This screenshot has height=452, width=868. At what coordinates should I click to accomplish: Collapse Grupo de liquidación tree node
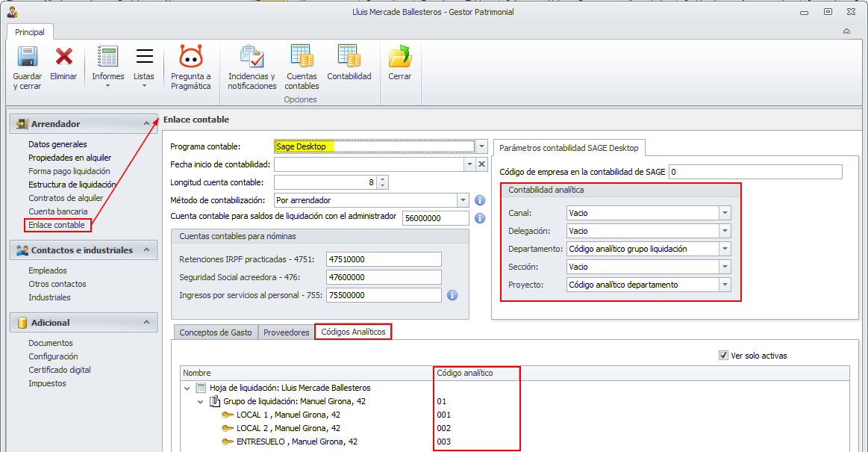tap(201, 401)
